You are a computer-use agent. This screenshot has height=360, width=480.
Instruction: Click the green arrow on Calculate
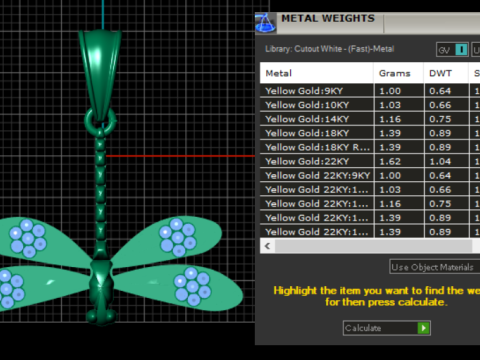(x=423, y=328)
